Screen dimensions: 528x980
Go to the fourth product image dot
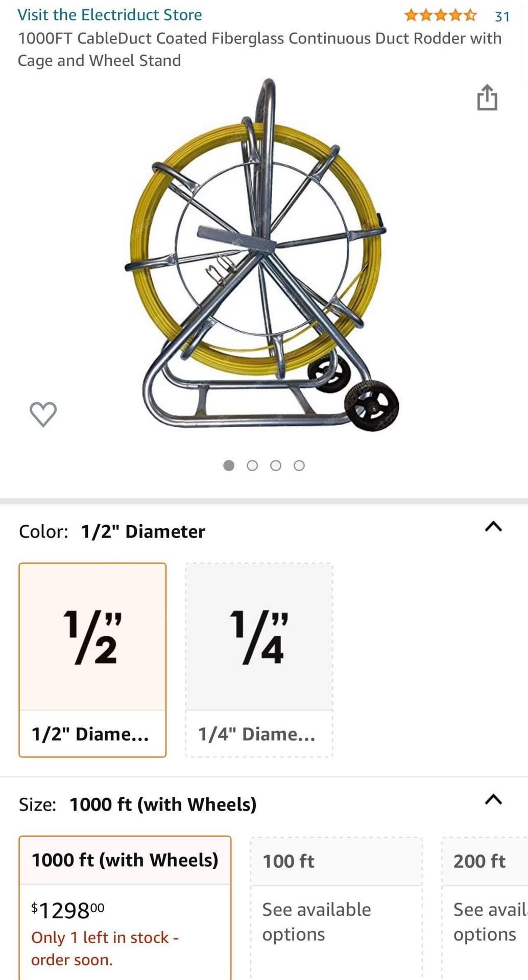299,465
